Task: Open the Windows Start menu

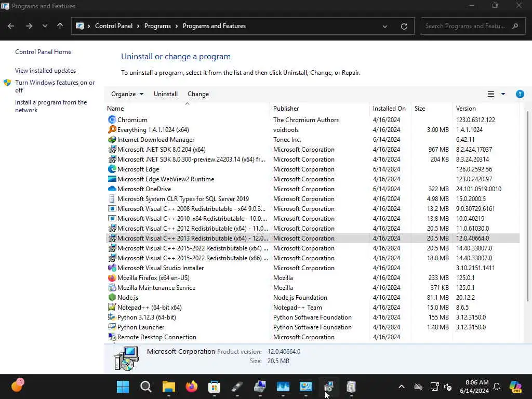Action: tap(123, 387)
